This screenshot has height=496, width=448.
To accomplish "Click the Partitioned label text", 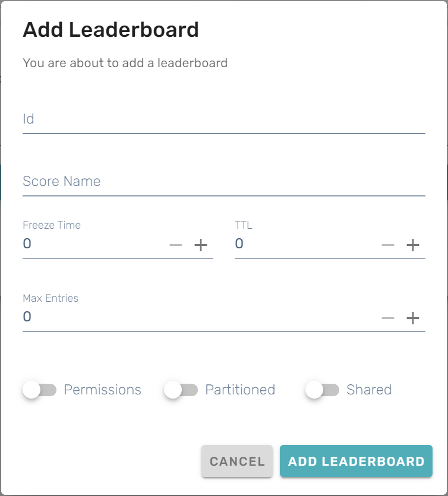I will point(240,390).
